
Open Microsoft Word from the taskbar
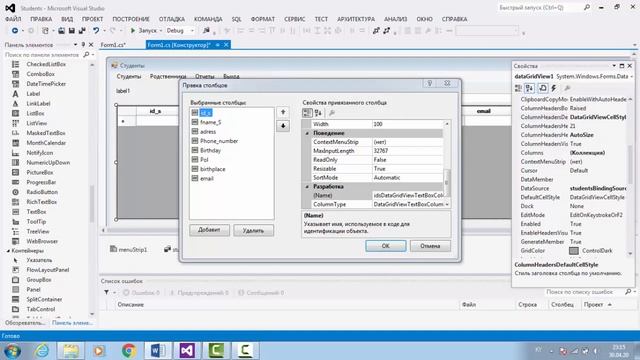(158, 351)
